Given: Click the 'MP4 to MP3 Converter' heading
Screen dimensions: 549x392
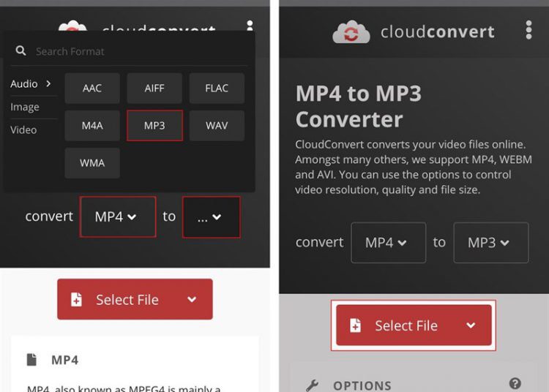Looking at the screenshot, I should [x=359, y=106].
